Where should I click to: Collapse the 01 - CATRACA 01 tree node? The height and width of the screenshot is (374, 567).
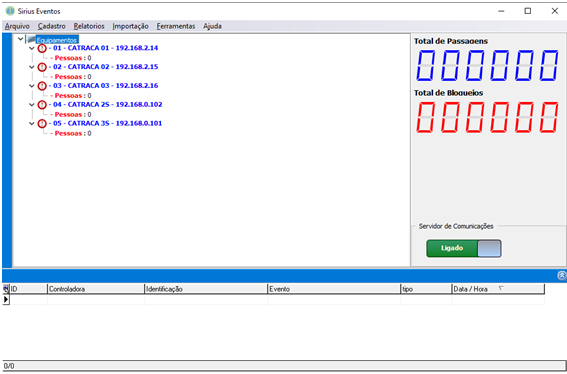32,48
